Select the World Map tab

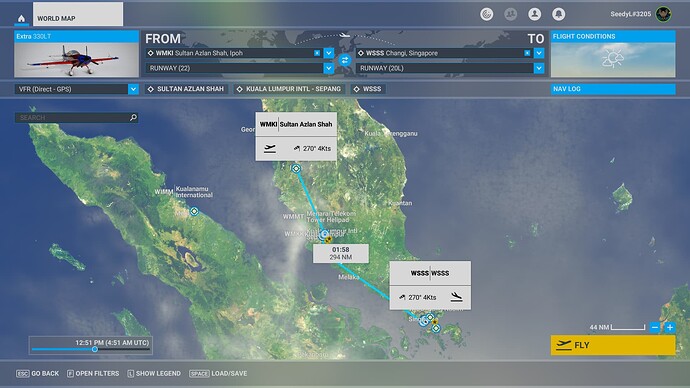[x=78, y=15]
